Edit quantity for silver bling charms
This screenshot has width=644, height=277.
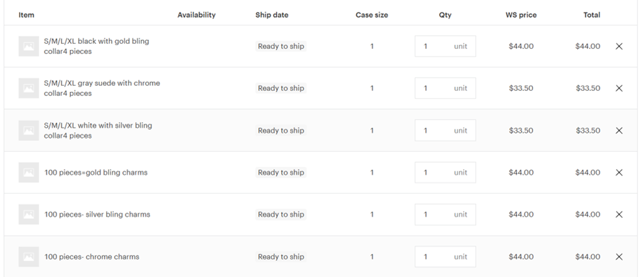tap(433, 215)
